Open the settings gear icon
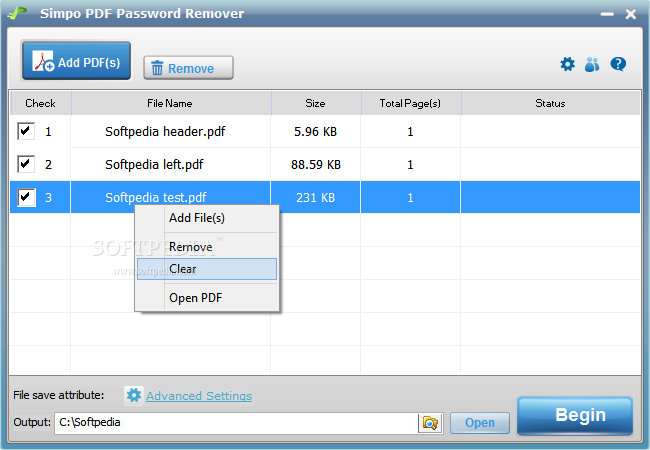Screen dimensions: 650x450 [568, 64]
